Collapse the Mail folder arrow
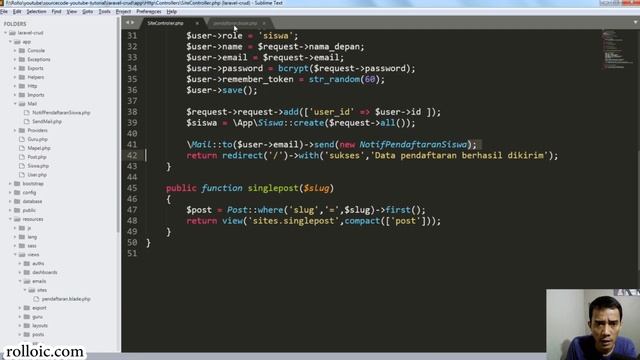Viewport: 640px width, 360px height. [16, 104]
